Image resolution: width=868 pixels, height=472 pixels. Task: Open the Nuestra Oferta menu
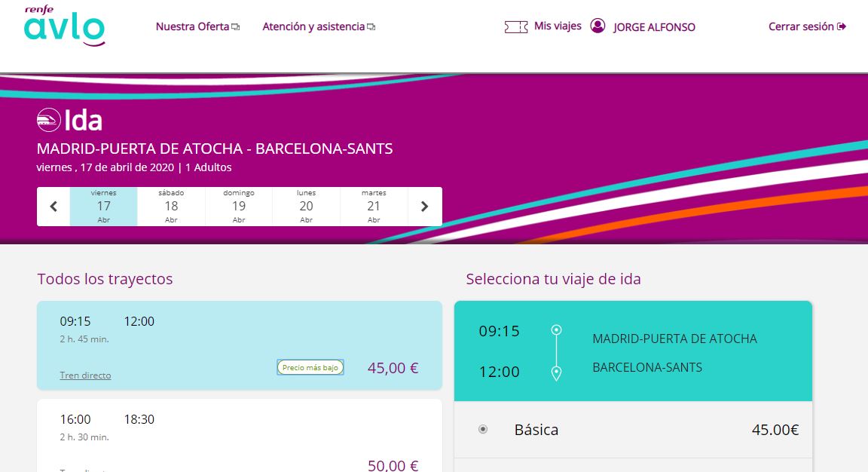pos(191,26)
